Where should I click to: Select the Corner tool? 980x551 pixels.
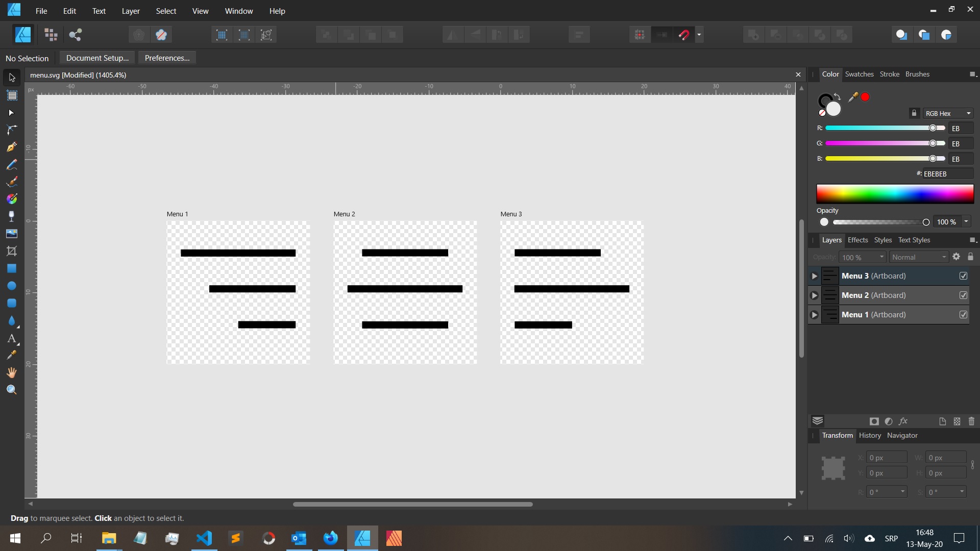pos(12,130)
